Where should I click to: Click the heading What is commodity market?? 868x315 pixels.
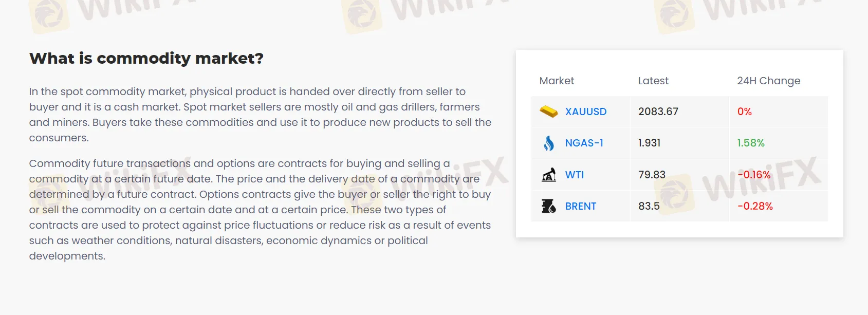pyautogui.click(x=146, y=59)
